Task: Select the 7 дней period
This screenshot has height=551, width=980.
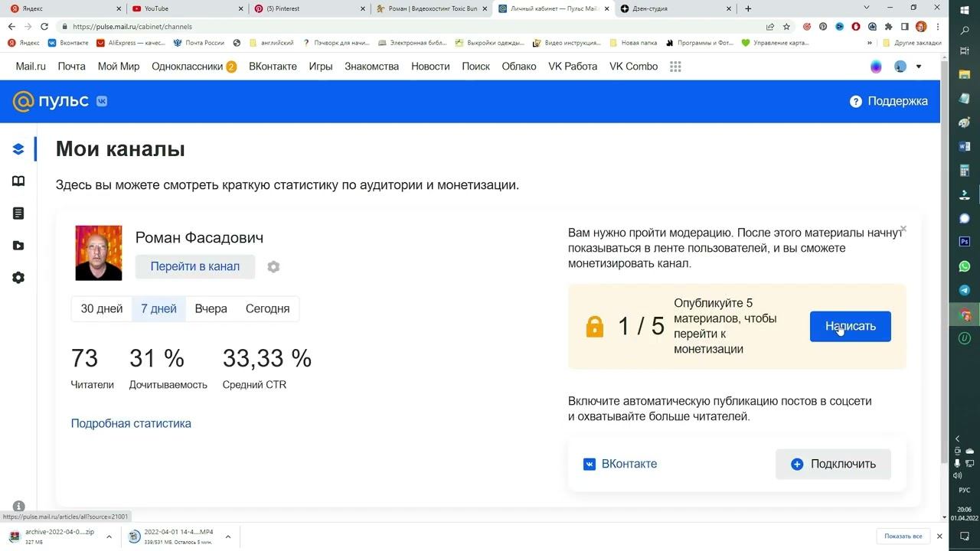Action: point(158,309)
